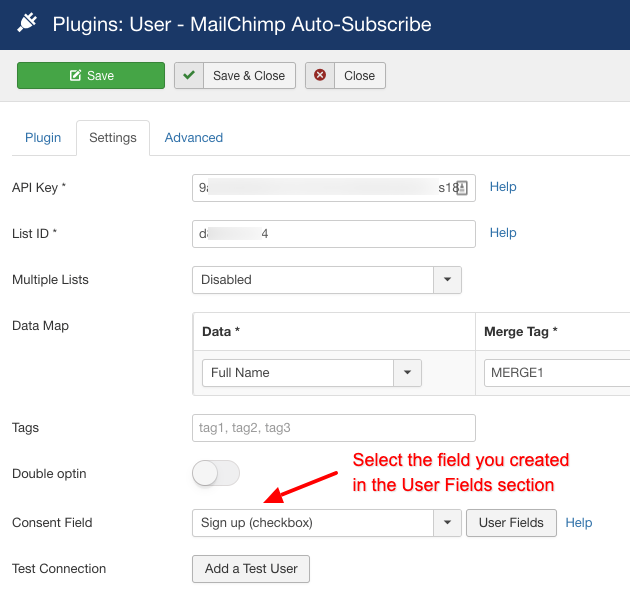Screen dimensions: 630x600
Task: Click the contact card icon in the API Key field
Action: (x=462, y=188)
